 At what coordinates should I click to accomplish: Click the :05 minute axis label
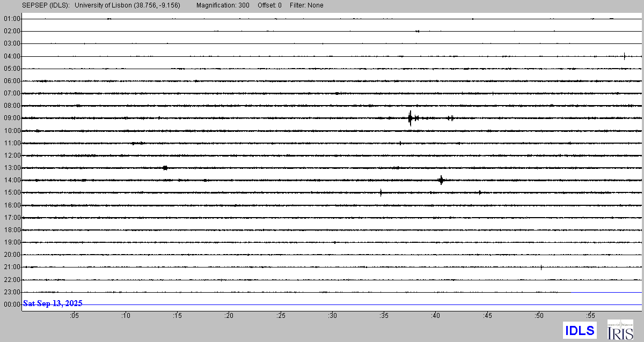click(74, 316)
